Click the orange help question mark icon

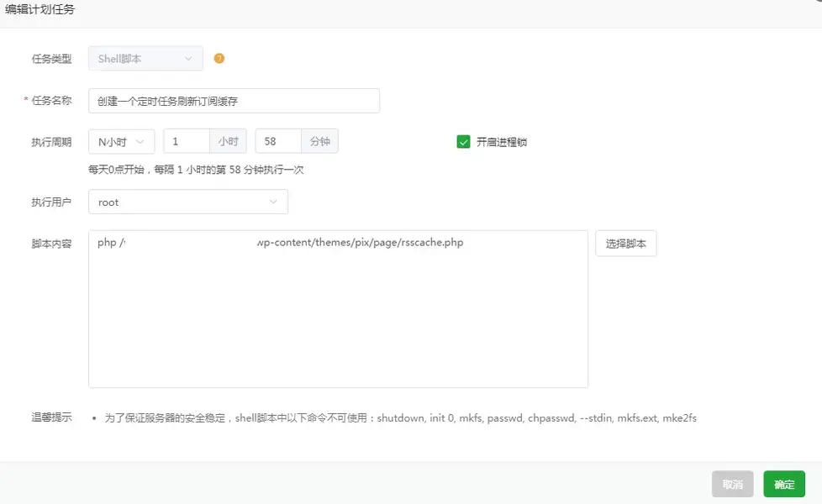(x=219, y=59)
